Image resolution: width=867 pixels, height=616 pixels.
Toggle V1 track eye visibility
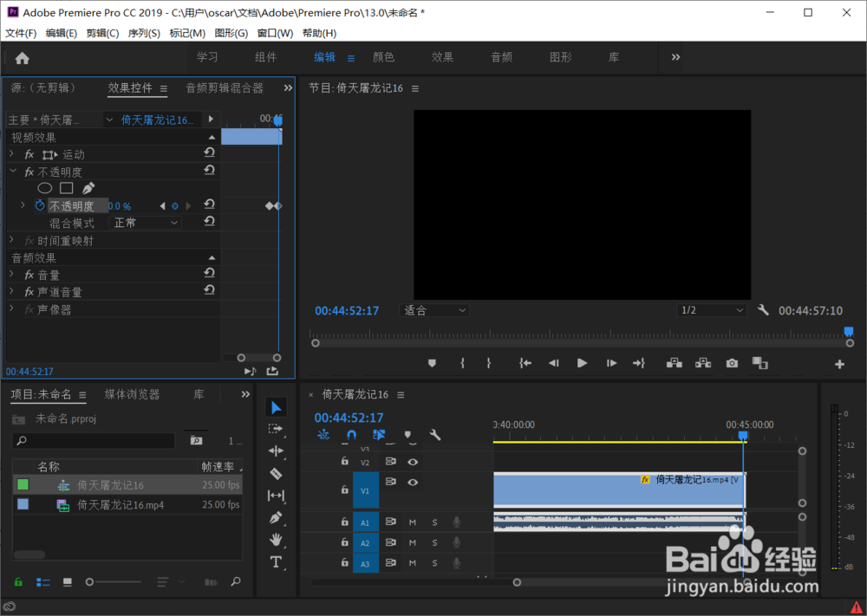pos(413,483)
